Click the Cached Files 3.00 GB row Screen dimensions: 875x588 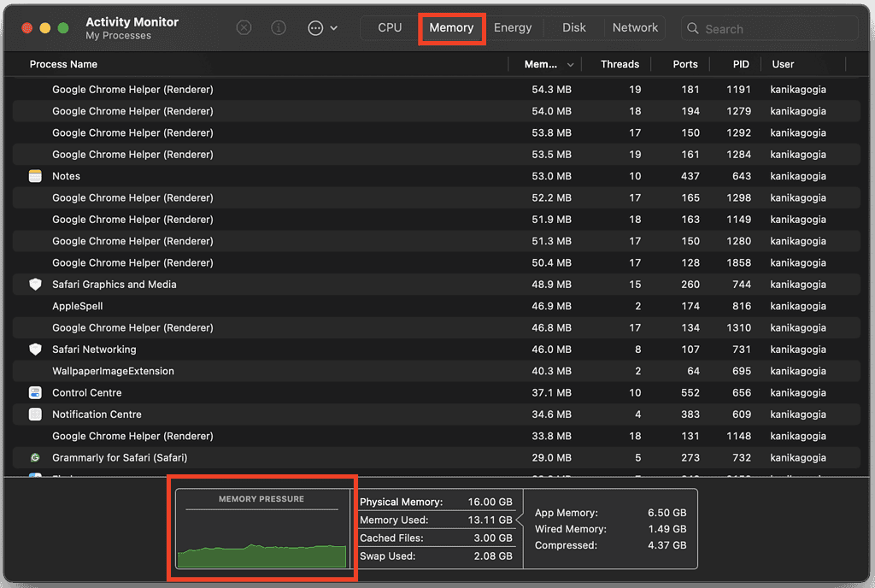pyautogui.click(x=436, y=538)
